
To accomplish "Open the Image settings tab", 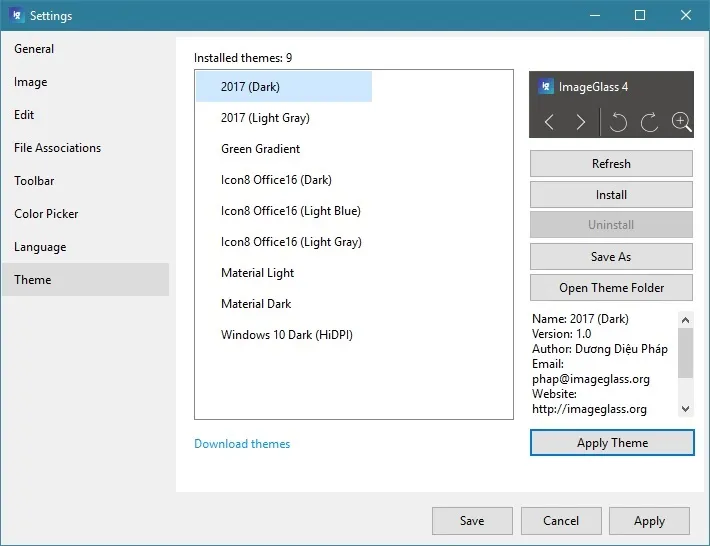I will 85,82.
